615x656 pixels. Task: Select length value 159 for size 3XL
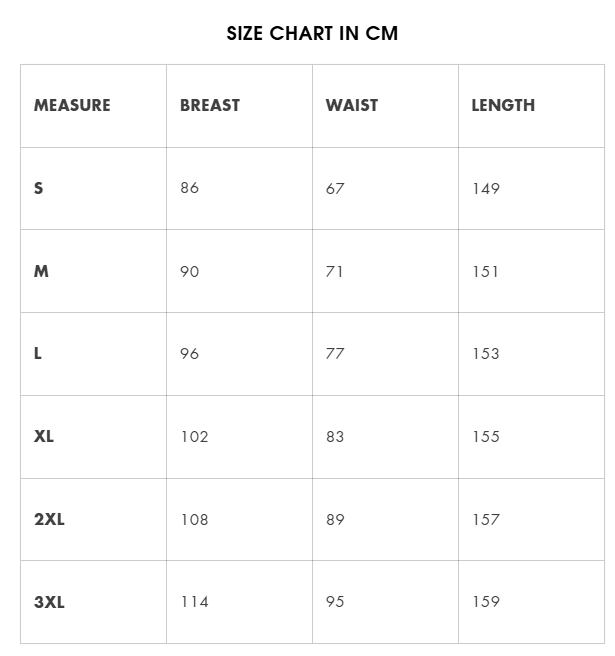tap(486, 602)
